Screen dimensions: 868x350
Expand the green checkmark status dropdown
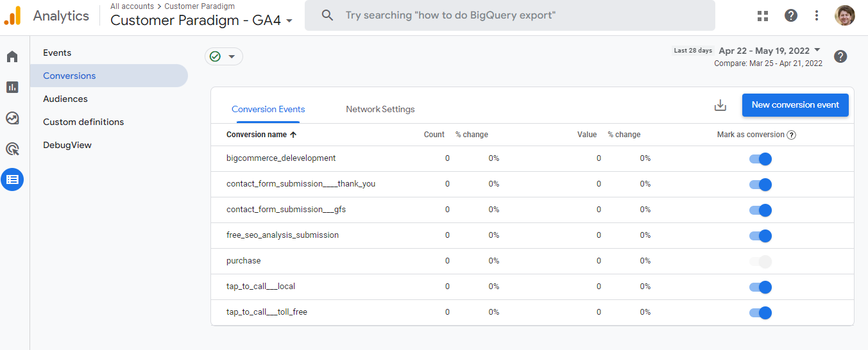point(224,56)
